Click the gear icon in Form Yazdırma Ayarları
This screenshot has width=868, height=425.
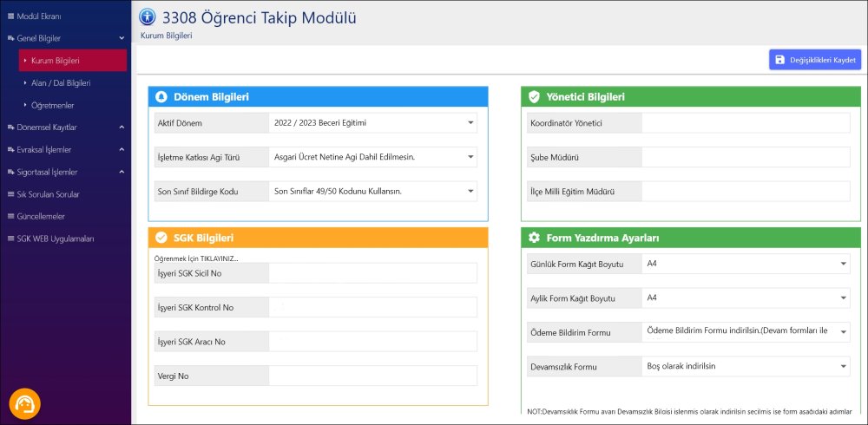(535, 238)
